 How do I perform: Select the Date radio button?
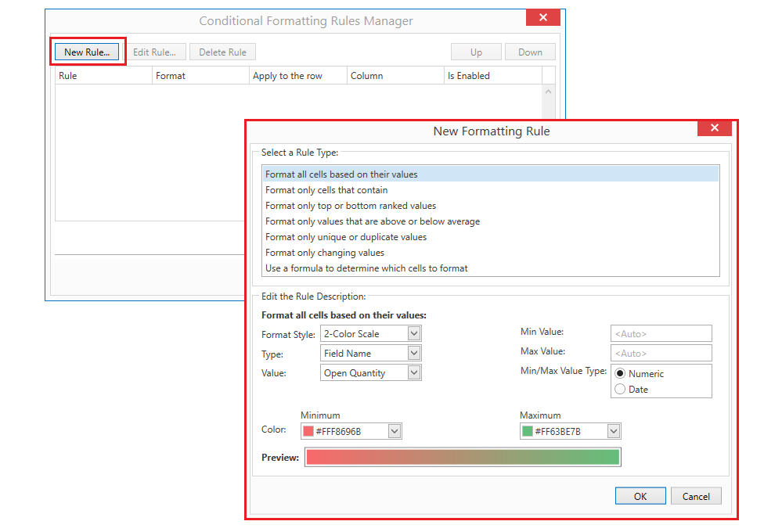(620, 390)
